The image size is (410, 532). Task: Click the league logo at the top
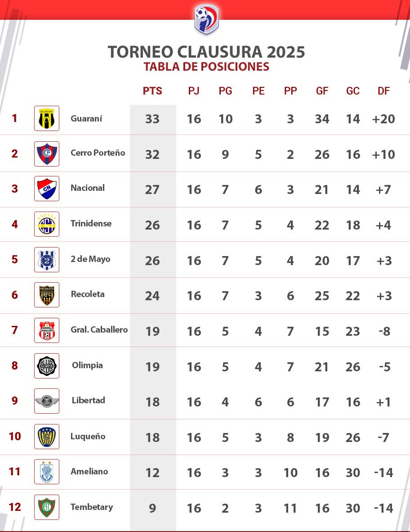click(206, 19)
